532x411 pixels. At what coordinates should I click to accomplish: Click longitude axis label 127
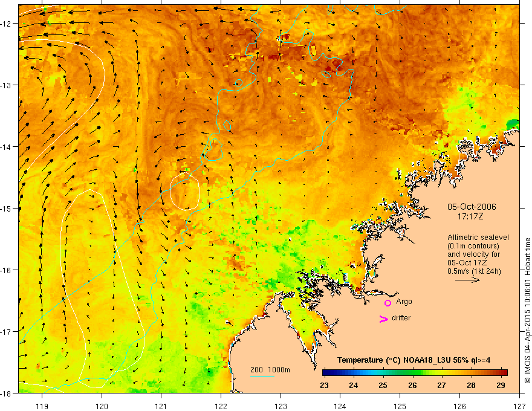(519, 406)
